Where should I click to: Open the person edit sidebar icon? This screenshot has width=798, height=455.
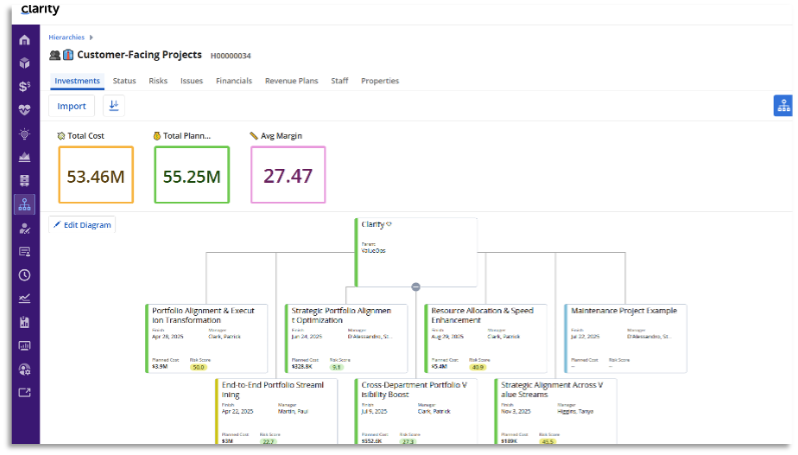click(24, 229)
